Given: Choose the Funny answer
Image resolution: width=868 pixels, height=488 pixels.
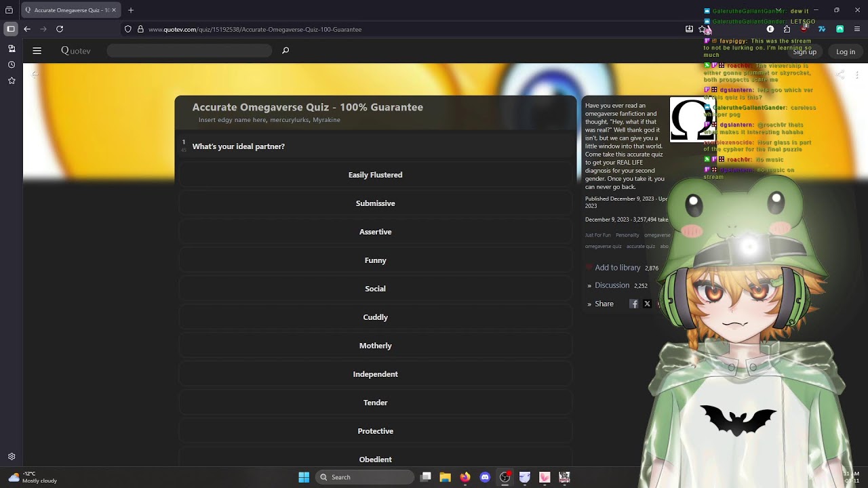Looking at the screenshot, I should click(x=376, y=260).
